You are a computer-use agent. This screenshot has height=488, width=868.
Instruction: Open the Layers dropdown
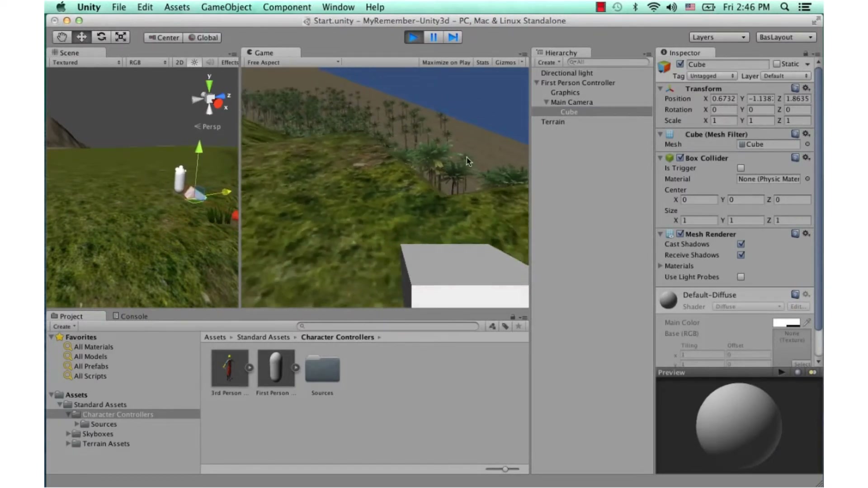(x=719, y=37)
